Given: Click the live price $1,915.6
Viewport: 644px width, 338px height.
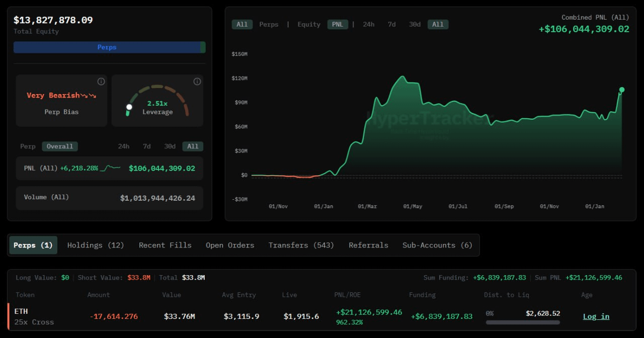Looking at the screenshot, I should (301, 316).
